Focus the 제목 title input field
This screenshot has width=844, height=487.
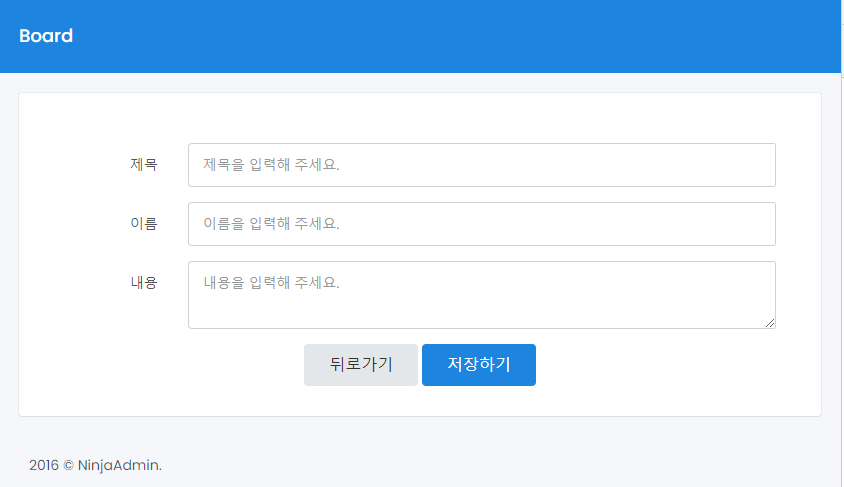click(x=482, y=165)
